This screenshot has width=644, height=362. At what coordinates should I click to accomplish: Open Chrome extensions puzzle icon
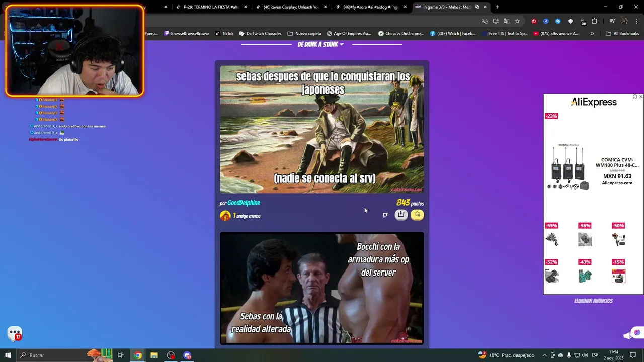click(x=595, y=21)
